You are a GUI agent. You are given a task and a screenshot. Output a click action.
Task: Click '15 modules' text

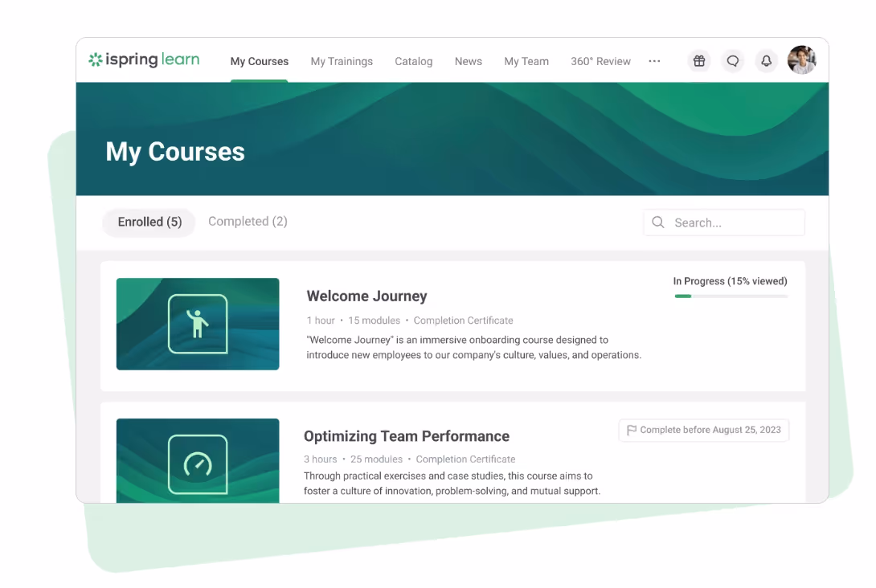point(374,321)
